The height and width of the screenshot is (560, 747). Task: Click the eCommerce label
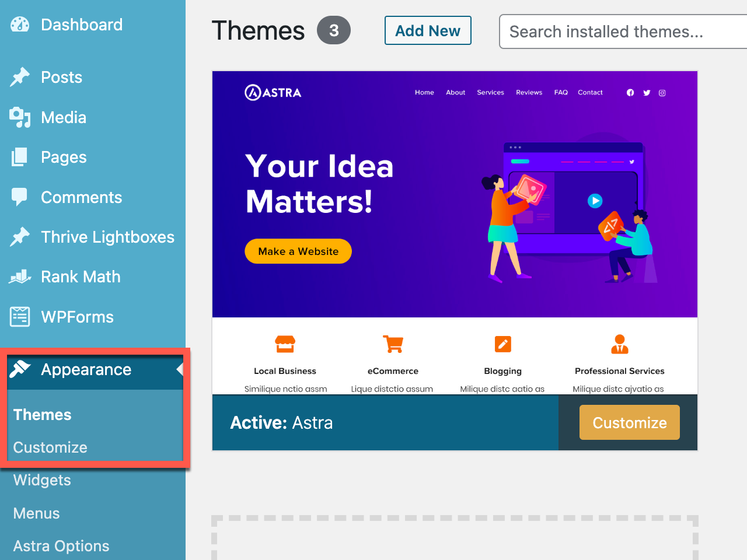[x=393, y=371]
